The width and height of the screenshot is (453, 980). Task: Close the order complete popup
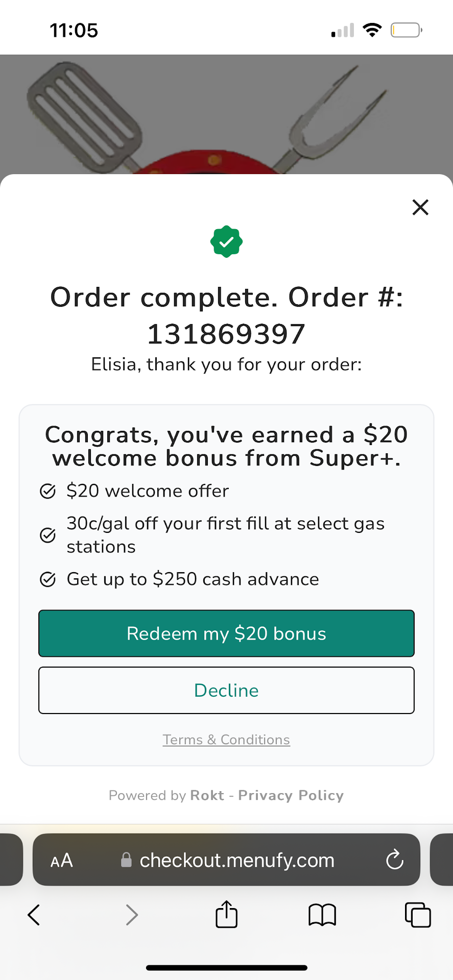pyautogui.click(x=420, y=207)
